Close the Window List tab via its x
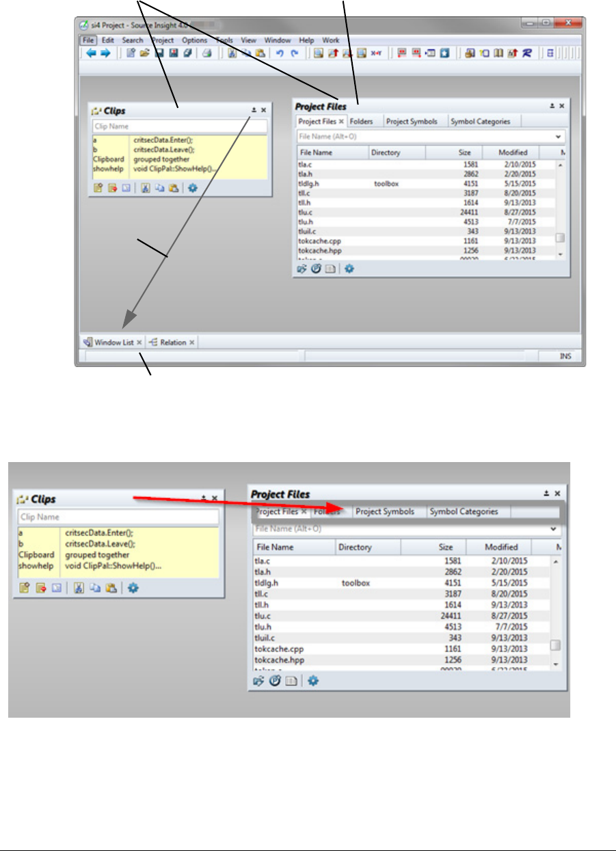This screenshot has width=616, height=851. pyautogui.click(x=139, y=342)
